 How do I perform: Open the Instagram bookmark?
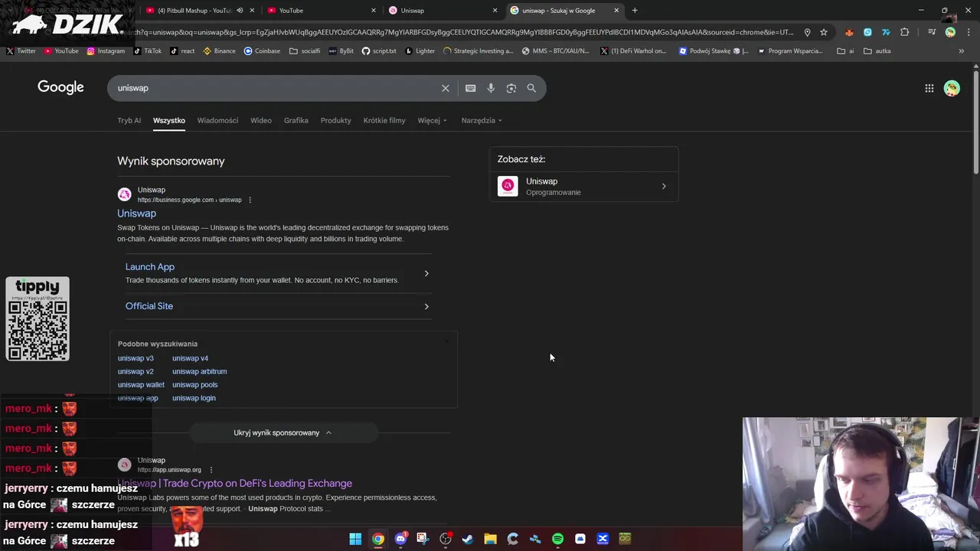click(106, 51)
